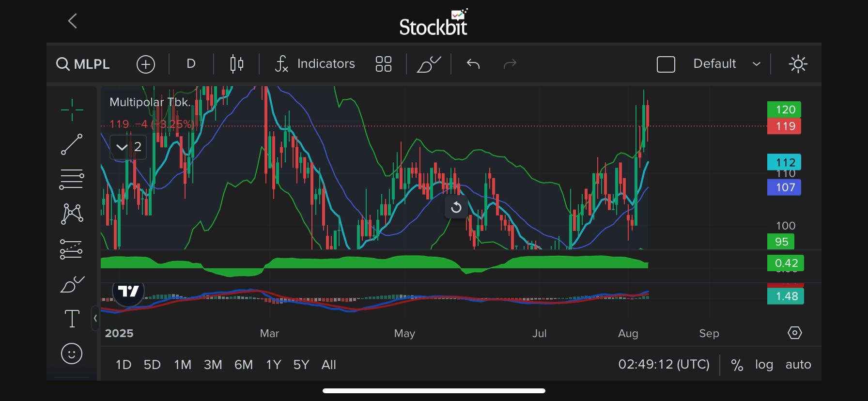The width and height of the screenshot is (868, 401).
Task: Open the emoji icons tool
Action: 72,354
